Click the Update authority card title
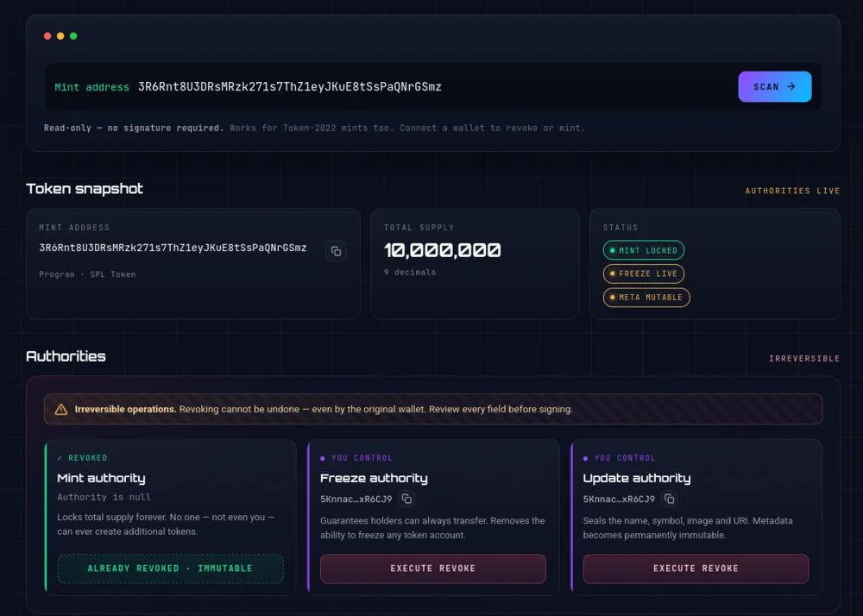Viewport: 863px width, 616px height. click(637, 479)
